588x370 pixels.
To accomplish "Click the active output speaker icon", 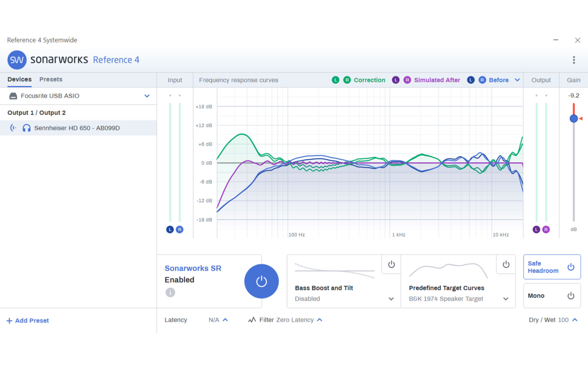I will tap(13, 128).
